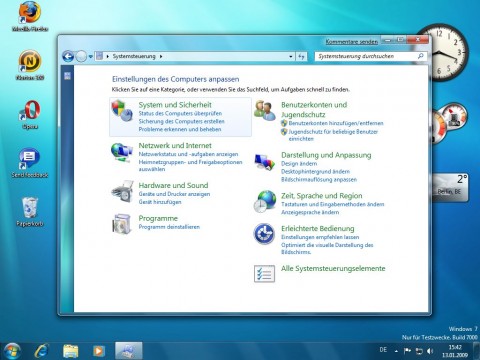
Task: Open recent pages dropdown next to Forward
Action: coord(90,57)
